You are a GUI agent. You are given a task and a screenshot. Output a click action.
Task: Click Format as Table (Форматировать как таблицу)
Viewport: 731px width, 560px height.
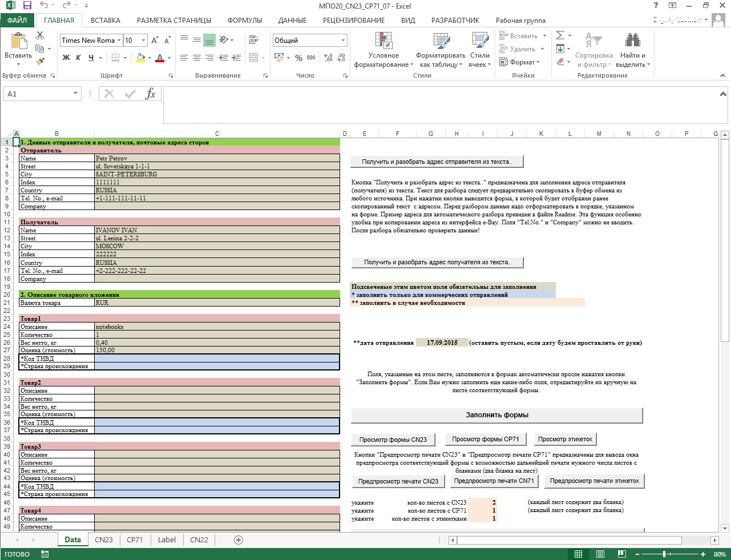pyautogui.click(x=441, y=51)
